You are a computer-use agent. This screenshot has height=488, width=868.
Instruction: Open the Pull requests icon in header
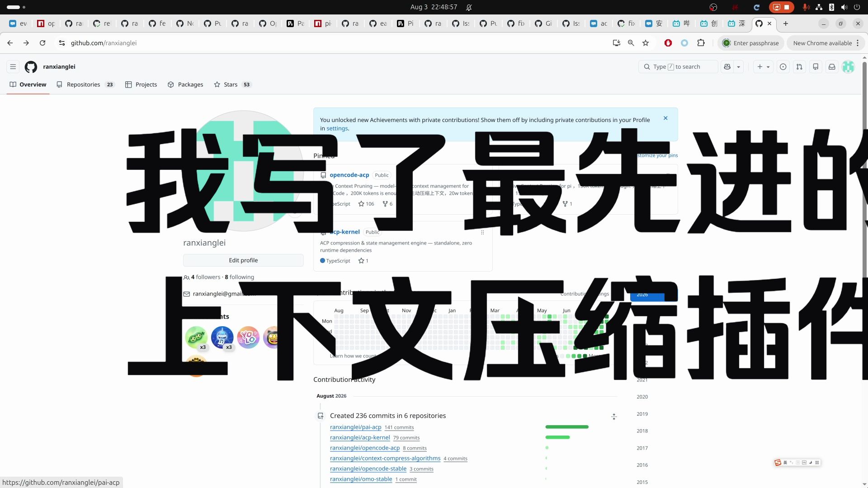[x=799, y=67]
